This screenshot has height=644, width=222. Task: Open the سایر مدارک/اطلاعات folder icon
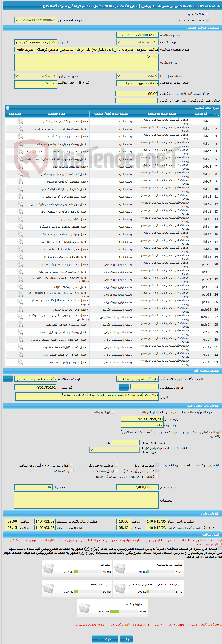click(x=48, y=588)
